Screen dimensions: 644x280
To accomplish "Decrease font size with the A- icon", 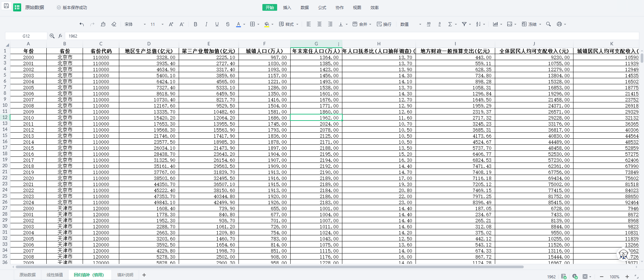I will (x=182, y=24).
